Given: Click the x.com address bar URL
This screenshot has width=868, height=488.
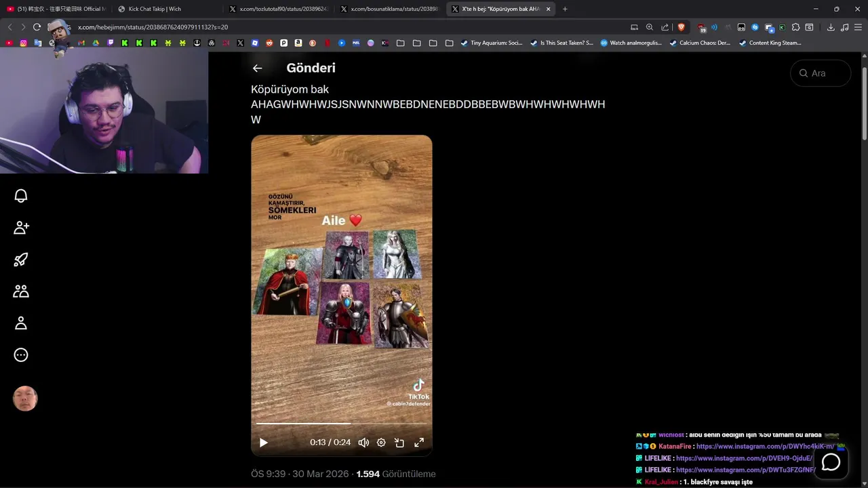Looking at the screenshot, I should [x=153, y=27].
